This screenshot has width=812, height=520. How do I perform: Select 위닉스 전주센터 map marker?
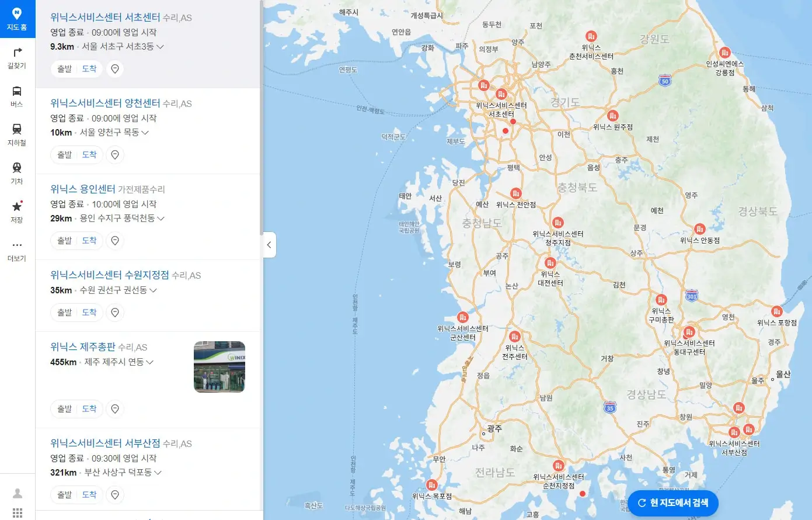[x=514, y=337]
